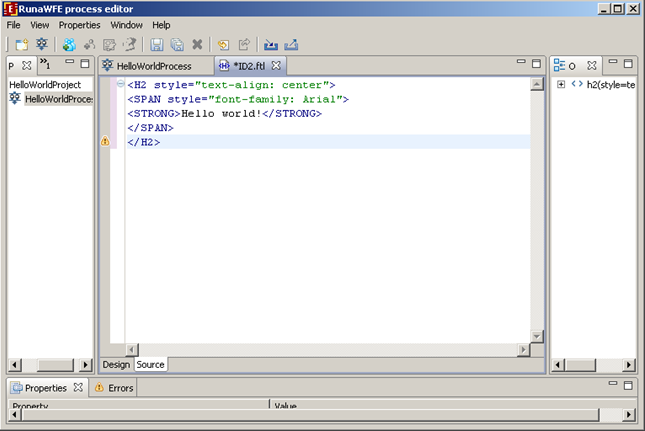
Task: Select HelloWorldProject in the project tree
Action: (x=45, y=85)
